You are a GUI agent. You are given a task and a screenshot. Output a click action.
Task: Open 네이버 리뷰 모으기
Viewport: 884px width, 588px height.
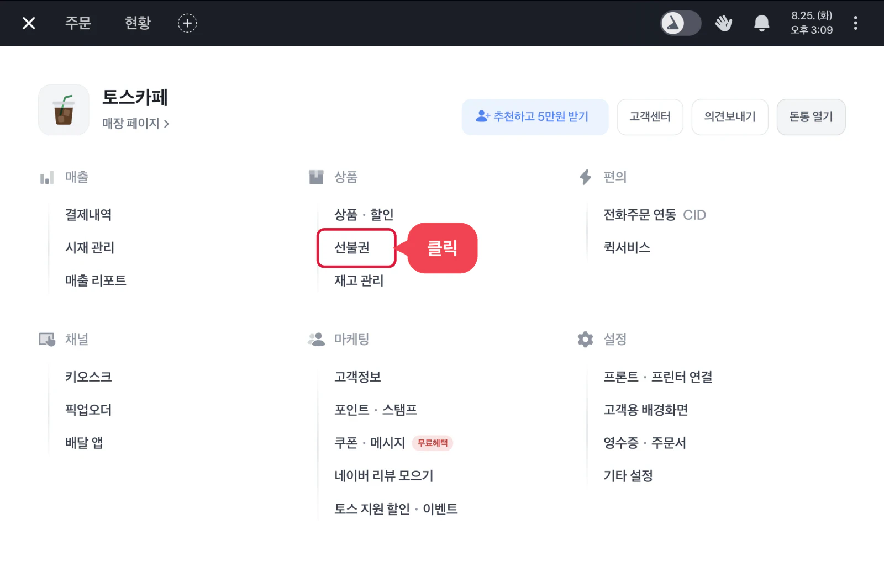[x=384, y=476]
